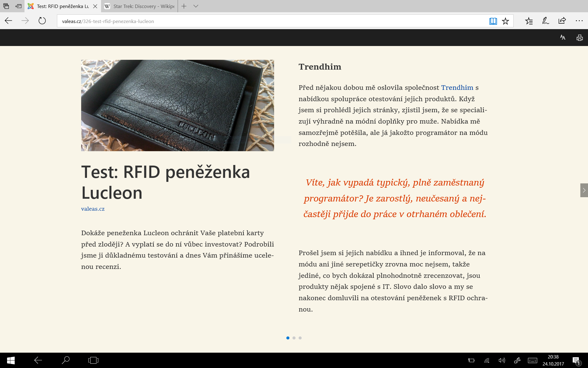This screenshot has width=588, height=368.
Task: Open the valeas.cz source link
Action: pyautogui.click(x=93, y=209)
